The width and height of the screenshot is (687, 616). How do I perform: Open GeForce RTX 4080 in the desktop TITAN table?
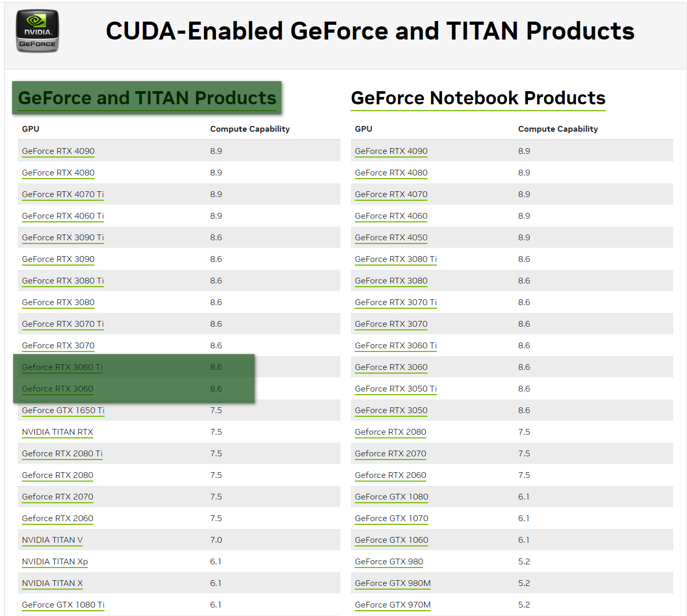pos(58,173)
